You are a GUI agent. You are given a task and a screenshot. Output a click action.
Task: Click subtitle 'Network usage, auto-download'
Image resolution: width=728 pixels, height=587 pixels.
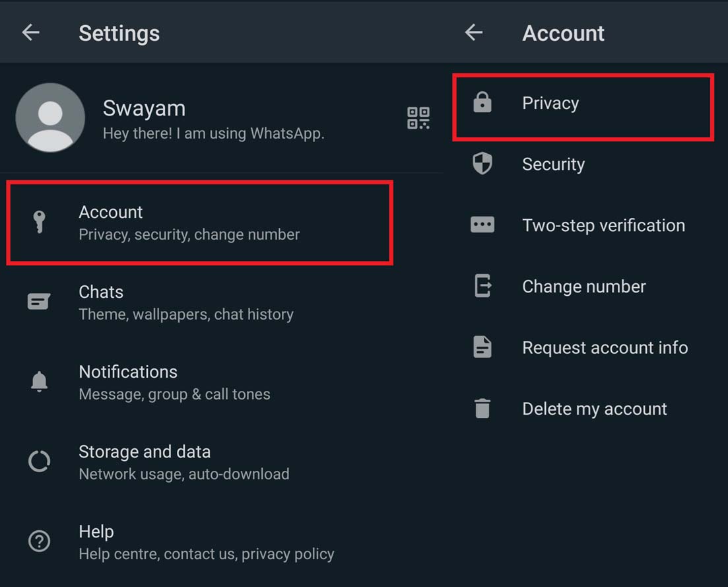coord(184,474)
